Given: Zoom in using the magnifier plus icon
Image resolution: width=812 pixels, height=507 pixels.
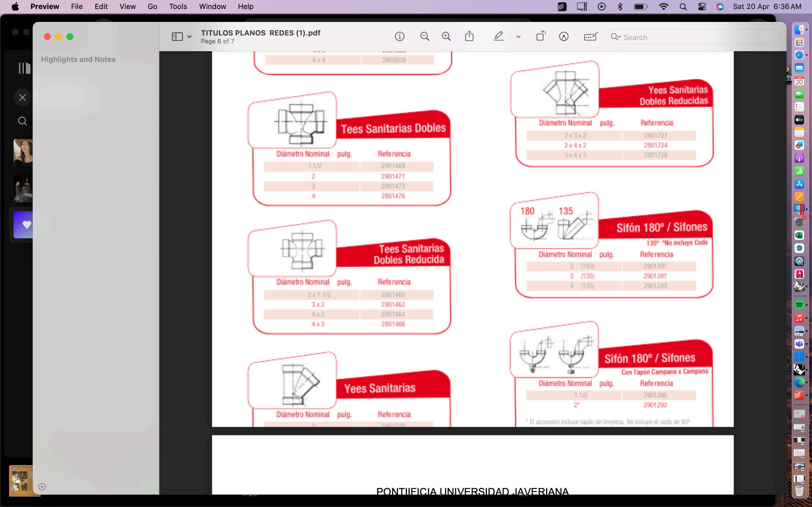Looking at the screenshot, I should click(446, 37).
